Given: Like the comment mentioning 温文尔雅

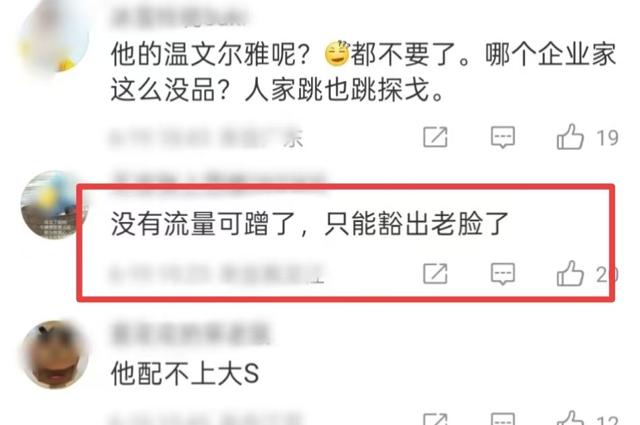Looking at the screenshot, I should 570,137.
